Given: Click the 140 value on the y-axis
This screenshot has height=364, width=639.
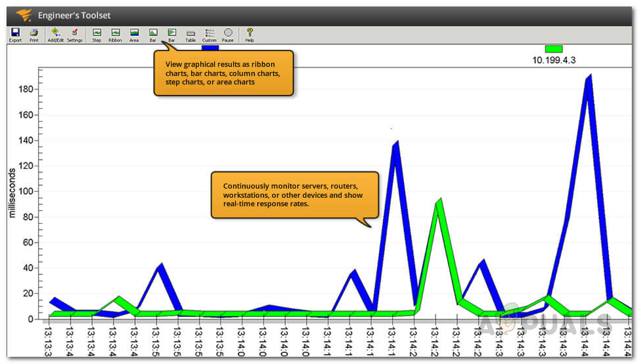Looking at the screenshot, I should (x=26, y=140).
